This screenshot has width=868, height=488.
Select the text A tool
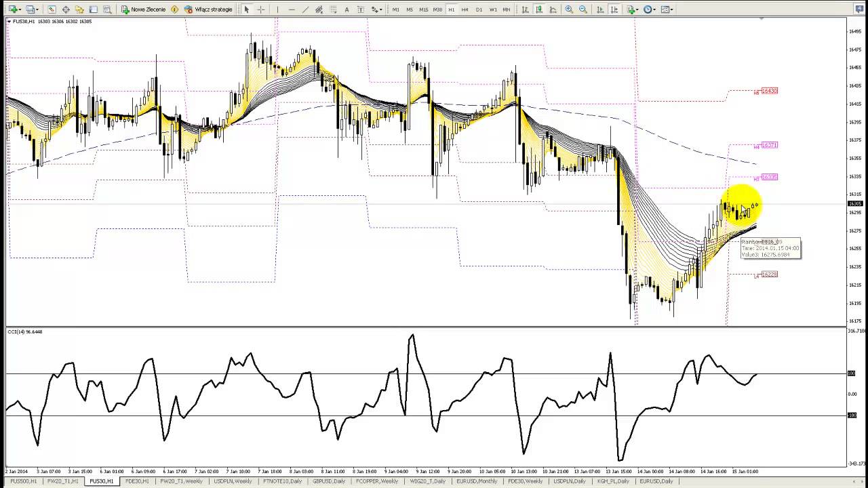coord(347,9)
